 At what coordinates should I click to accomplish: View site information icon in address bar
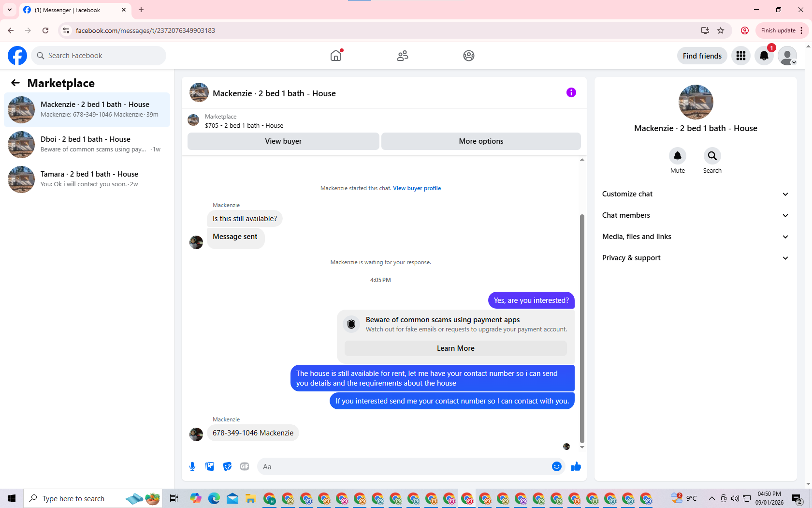[x=66, y=30]
